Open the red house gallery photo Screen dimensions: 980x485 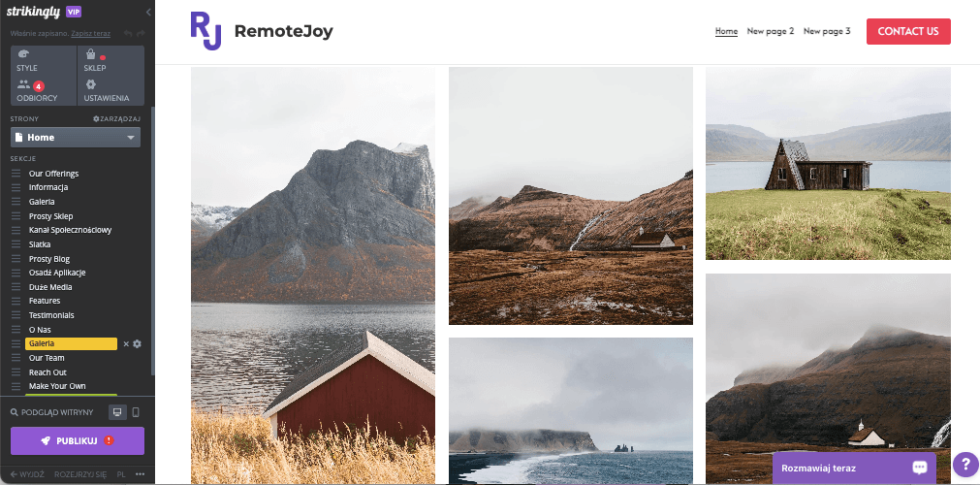click(312, 275)
